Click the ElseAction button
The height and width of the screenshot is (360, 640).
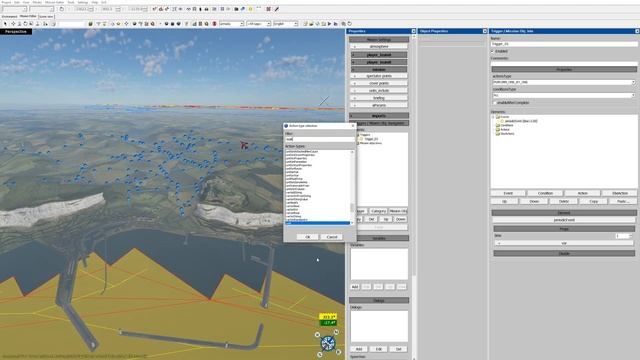pos(620,193)
